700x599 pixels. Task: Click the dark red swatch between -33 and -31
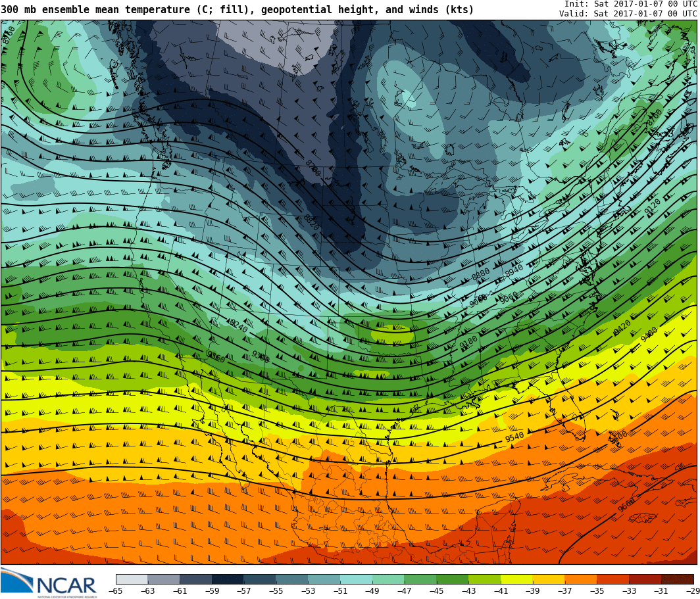coord(645,579)
